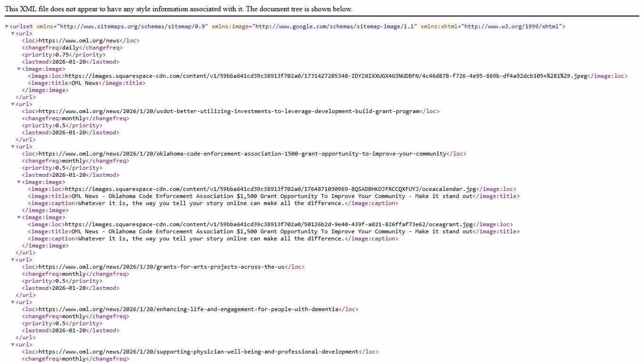Collapse the first image:image element under OML News

tap(18, 69)
